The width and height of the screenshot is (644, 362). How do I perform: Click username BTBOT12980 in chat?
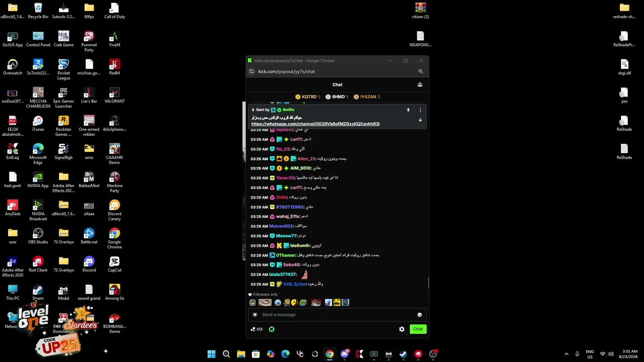coord(290,207)
